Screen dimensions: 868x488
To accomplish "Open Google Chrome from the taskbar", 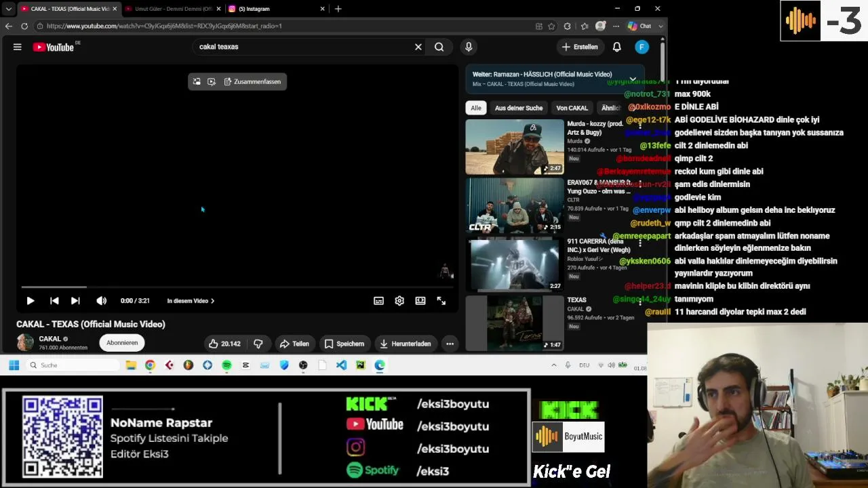I will (150, 365).
